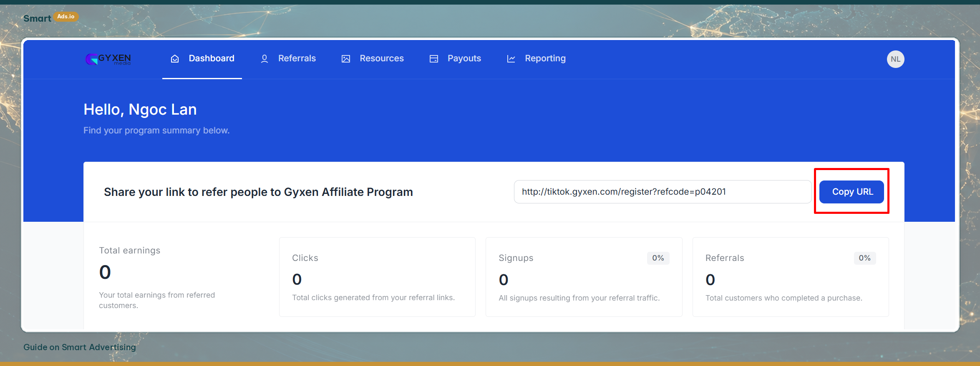Select the referral link URL field
This screenshot has height=366, width=980.
point(663,192)
